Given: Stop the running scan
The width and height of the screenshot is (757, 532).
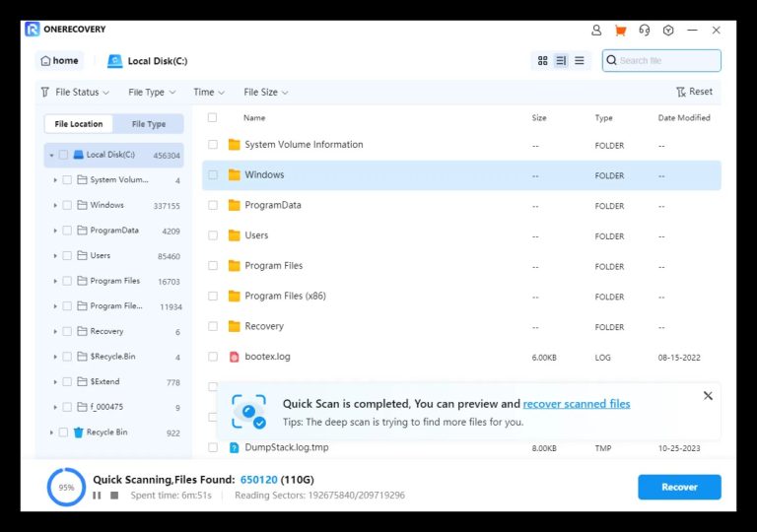Looking at the screenshot, I should click(x=114, y=496).
